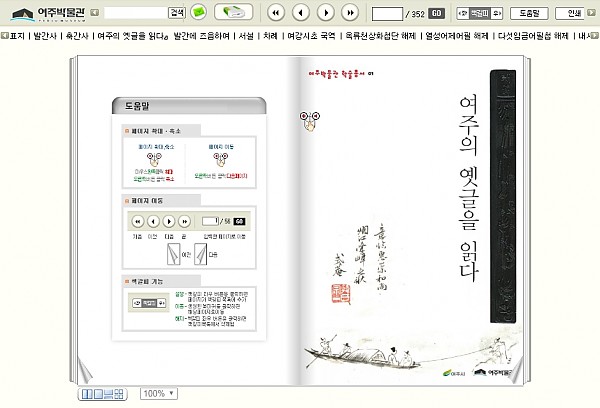Open the 표지 chapter

coord(17,36)
